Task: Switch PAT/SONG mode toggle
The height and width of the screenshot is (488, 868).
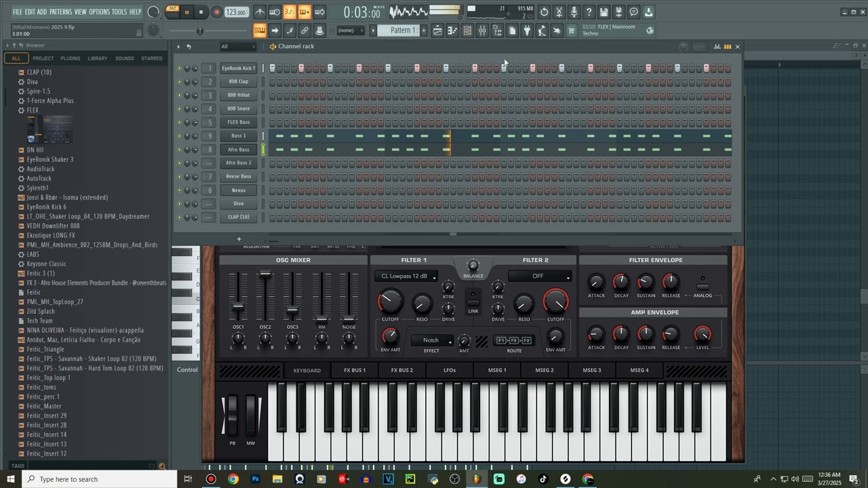Action: (x=172, y=12)
